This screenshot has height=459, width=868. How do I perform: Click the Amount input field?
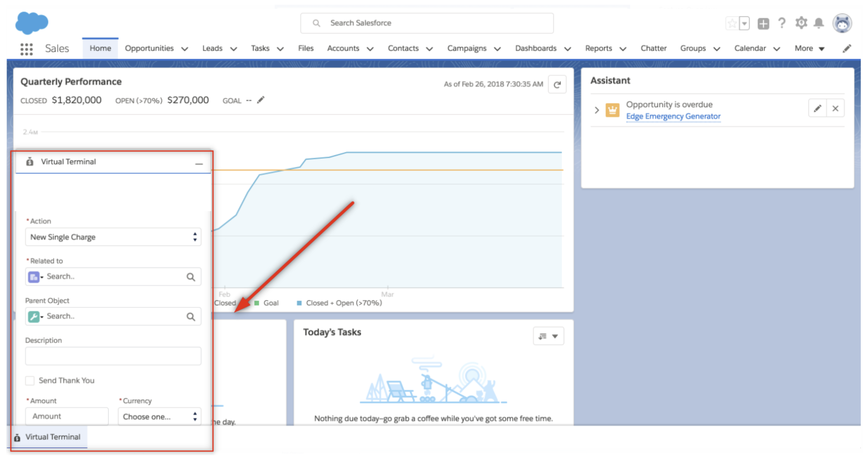coord(67,416)
